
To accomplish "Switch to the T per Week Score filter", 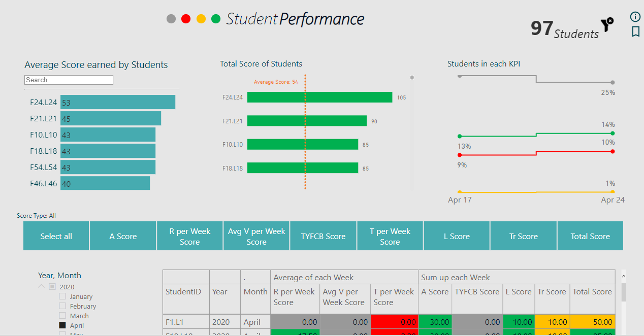I will pyautogui.click(x=390, y=236).
